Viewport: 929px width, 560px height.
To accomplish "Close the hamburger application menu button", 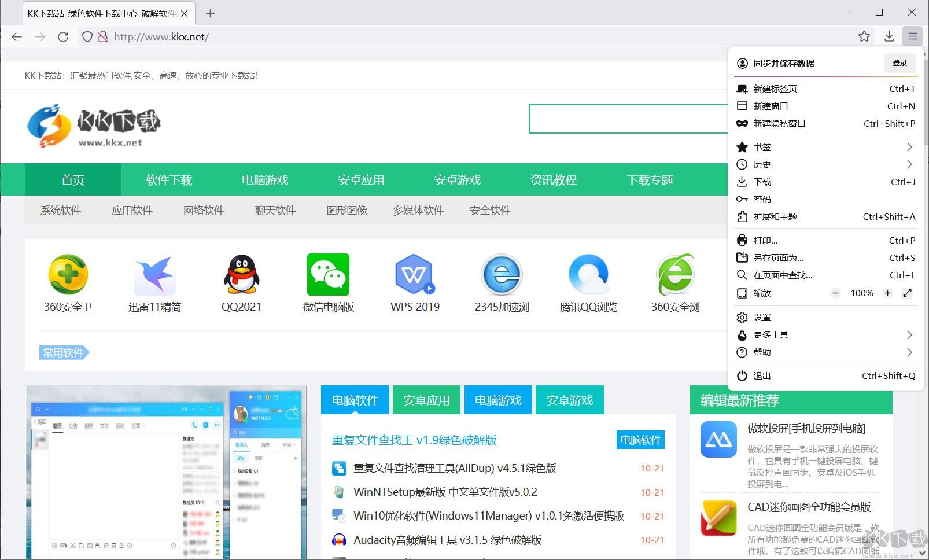I will [x=913, y=37].
